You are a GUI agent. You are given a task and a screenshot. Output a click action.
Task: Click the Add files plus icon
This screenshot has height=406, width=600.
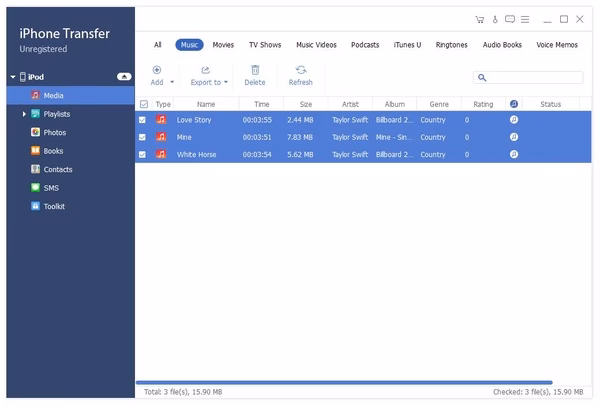[x=156, y=70]
